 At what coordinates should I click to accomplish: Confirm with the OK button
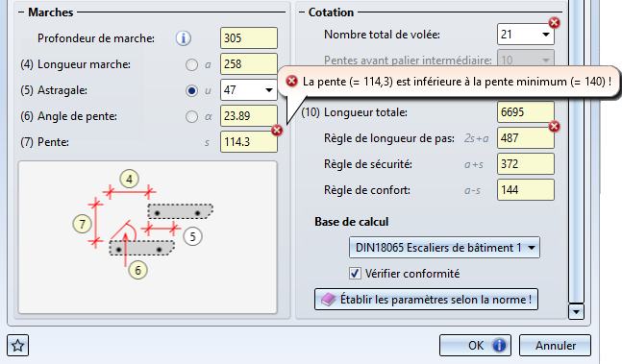pyautogui.click(x=475, y=346)
